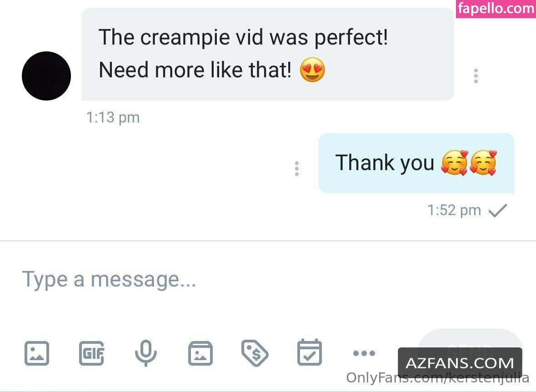
Task: Attach a photo using the image icon
Action: pyautogui.click(x=36, y=353)
